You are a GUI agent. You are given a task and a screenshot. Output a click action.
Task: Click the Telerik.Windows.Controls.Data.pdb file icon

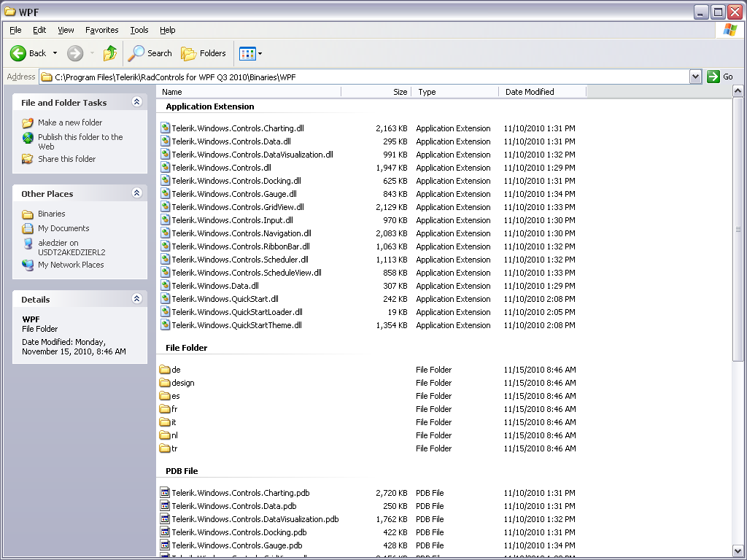165,506
